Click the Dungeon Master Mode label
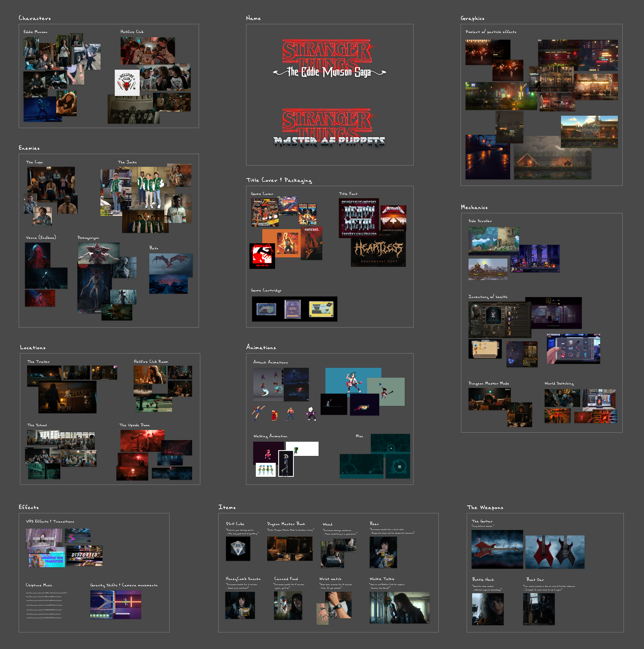 tap(489, 383)
